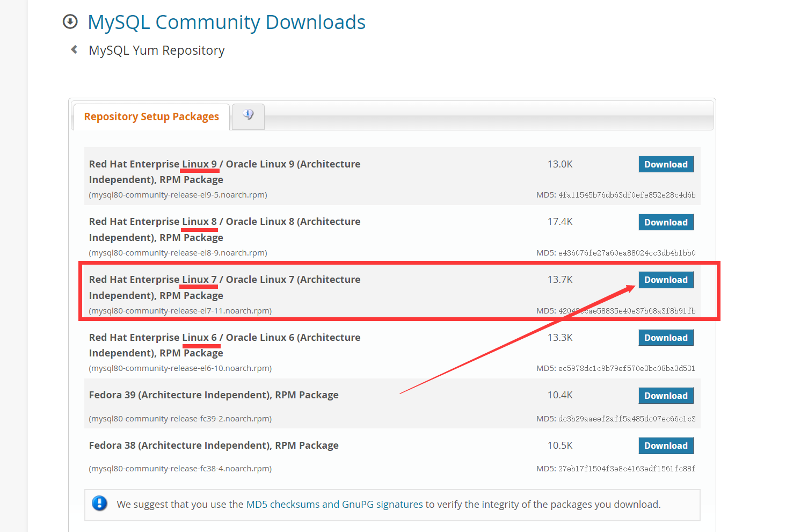Select the Fedora 38 package title
This screenshot has height=532, width=786.
click(x=214, y=446)
